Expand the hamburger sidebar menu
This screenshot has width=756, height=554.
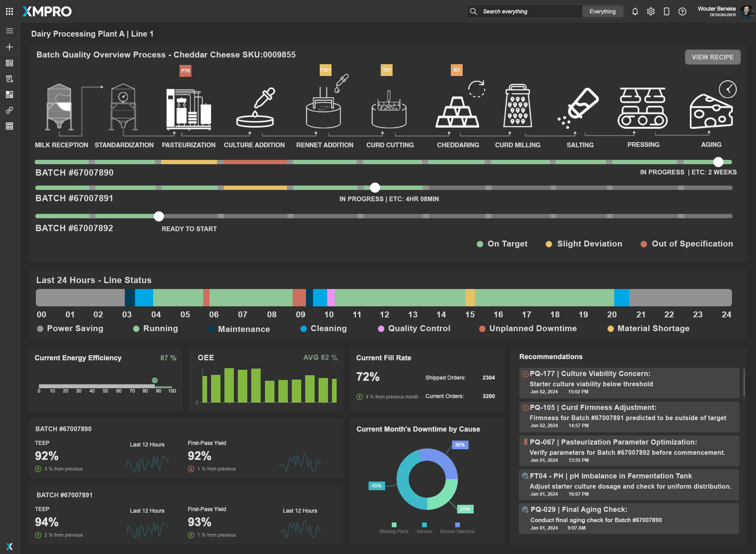pos(9,31)
